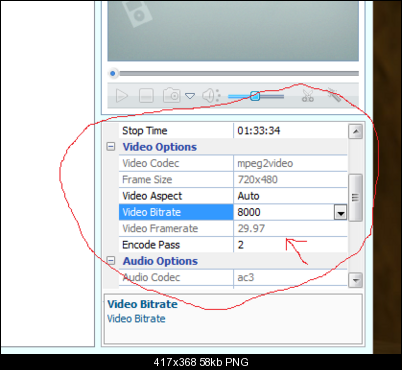This screenshot has width=402, height=370.
Task: Click the 720x480 frame size value
Action: (257, 180)
